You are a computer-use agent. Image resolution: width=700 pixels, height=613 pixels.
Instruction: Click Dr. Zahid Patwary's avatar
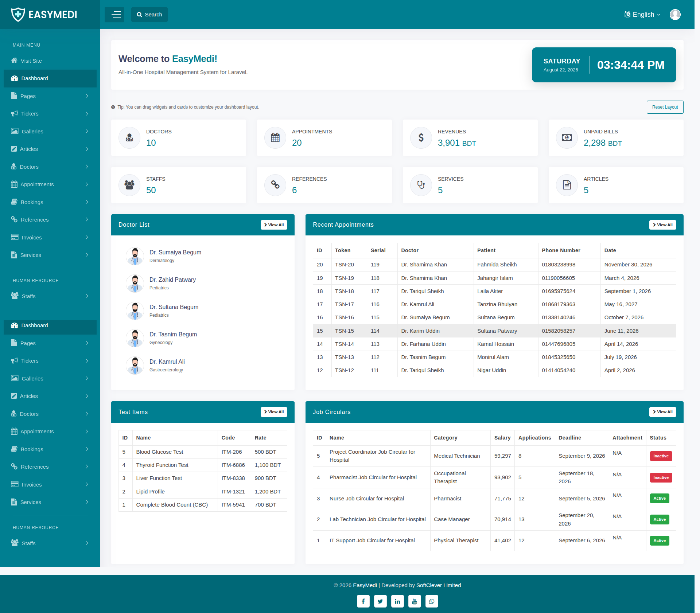pos(135,284)
